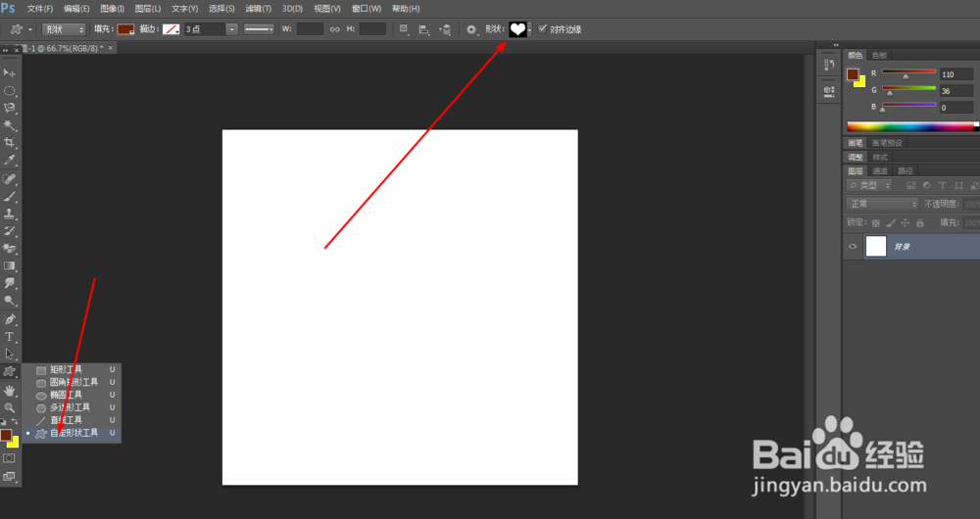Select the Eraser tool
The width and height of the screenshot is (980, 519).
point(10,249)
